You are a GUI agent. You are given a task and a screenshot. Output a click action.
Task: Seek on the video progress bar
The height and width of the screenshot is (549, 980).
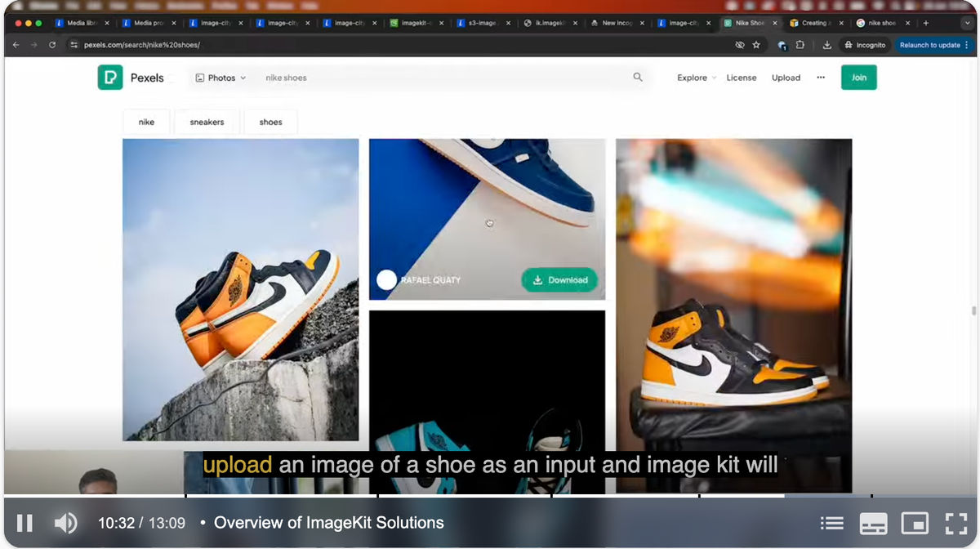[x=490, y=496]
